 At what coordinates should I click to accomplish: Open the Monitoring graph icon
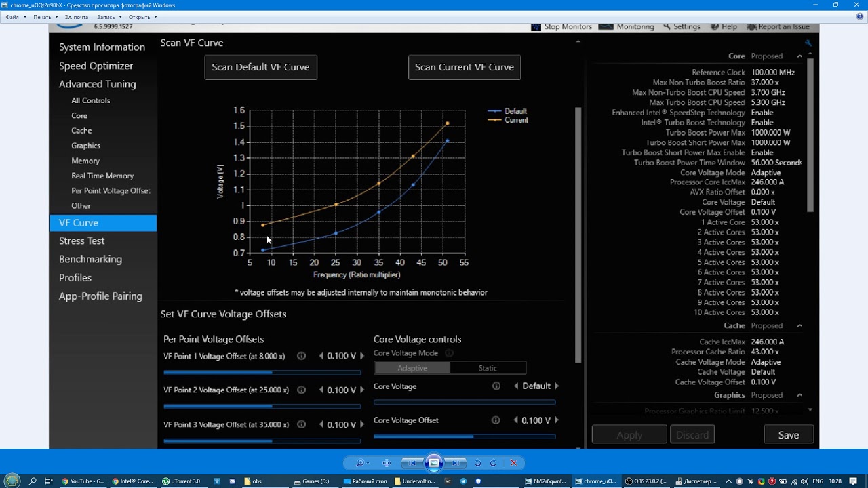pos(606,26)
